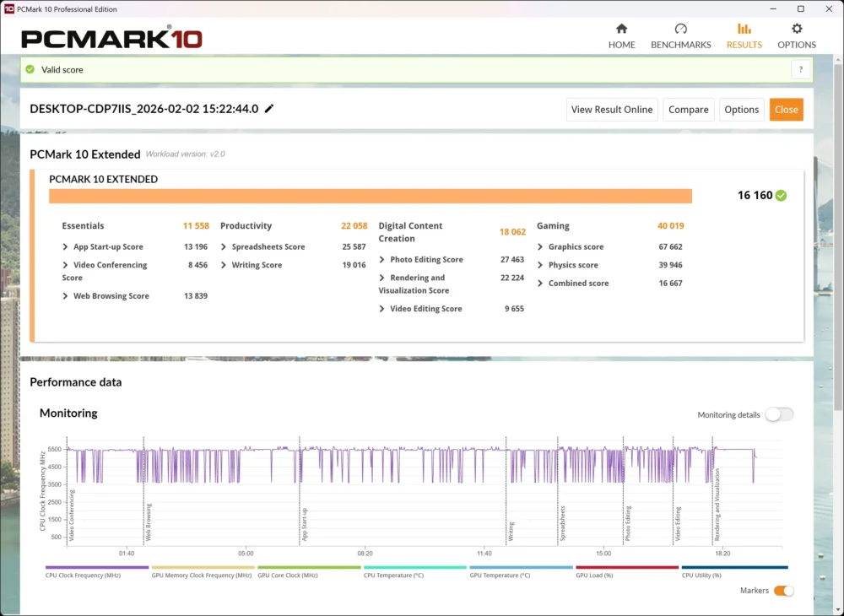Toggle GPU Memory Clock Frequency legend swatch
844x616 pixels.
pos(203,567)
